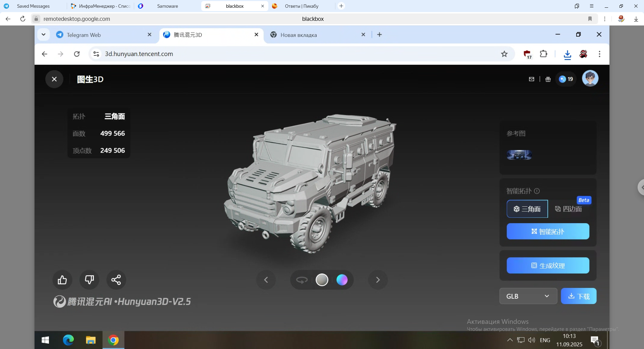Viewport: 644px width, 349px height.
Task: Go to the next model with right chevron
Action: pyautogui.click(x=378, y=280)
